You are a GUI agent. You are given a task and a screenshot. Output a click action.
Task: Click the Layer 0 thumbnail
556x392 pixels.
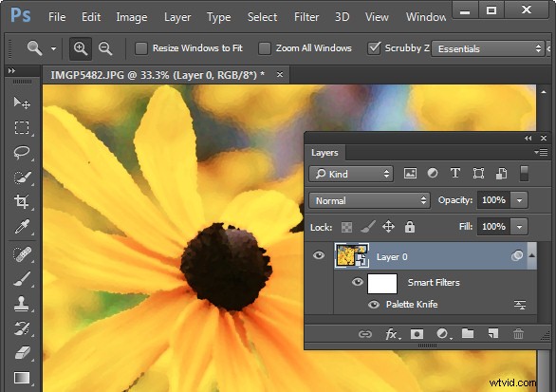tap(352, 255)
